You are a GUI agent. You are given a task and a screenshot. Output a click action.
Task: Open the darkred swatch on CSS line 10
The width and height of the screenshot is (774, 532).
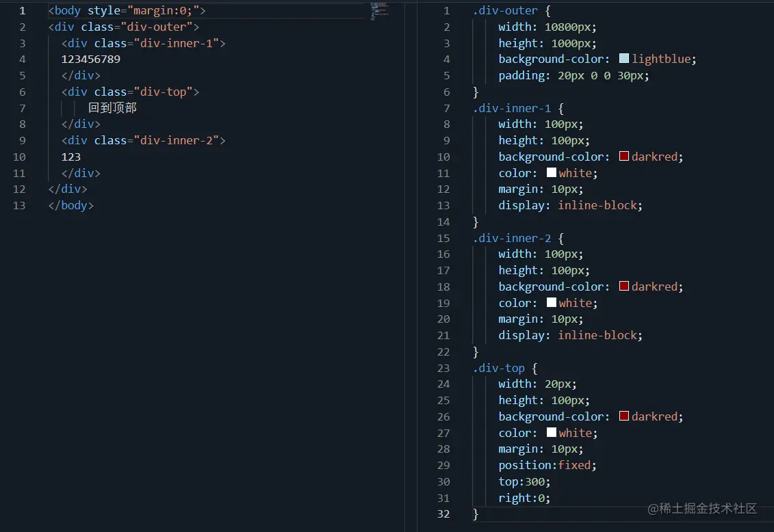click(x=624, y=157)
